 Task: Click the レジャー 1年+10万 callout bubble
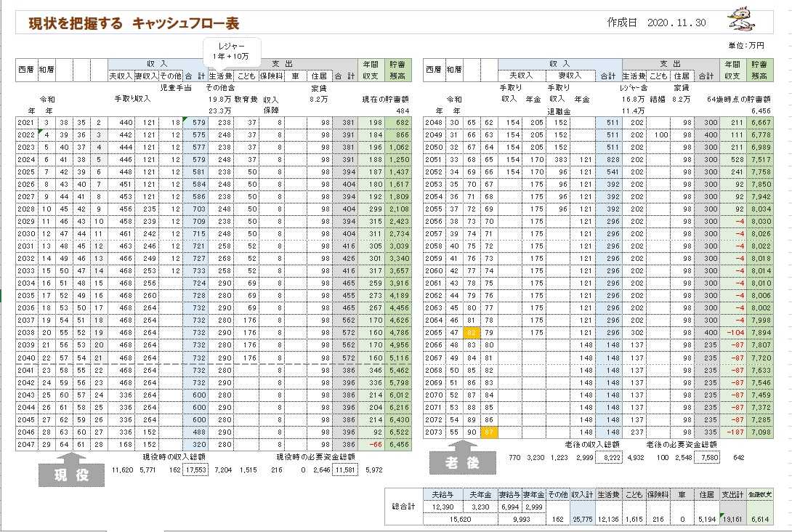(231, 51)
